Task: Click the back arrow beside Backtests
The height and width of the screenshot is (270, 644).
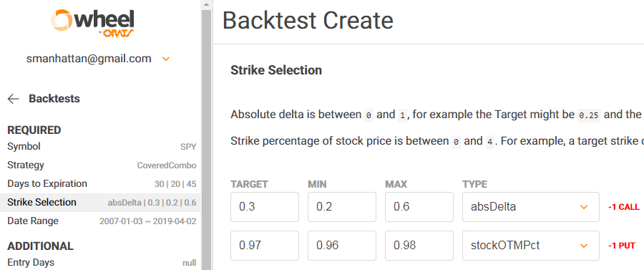Action: coord(14,99)
